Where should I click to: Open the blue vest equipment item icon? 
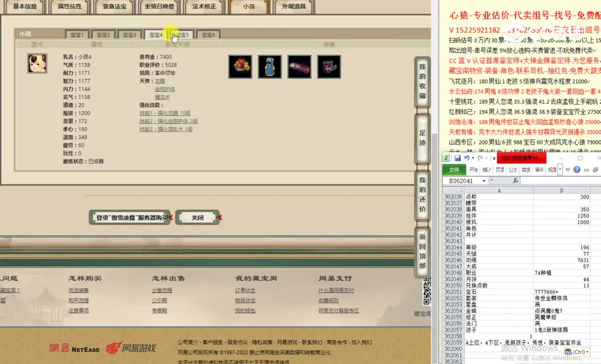coord(270,66)
